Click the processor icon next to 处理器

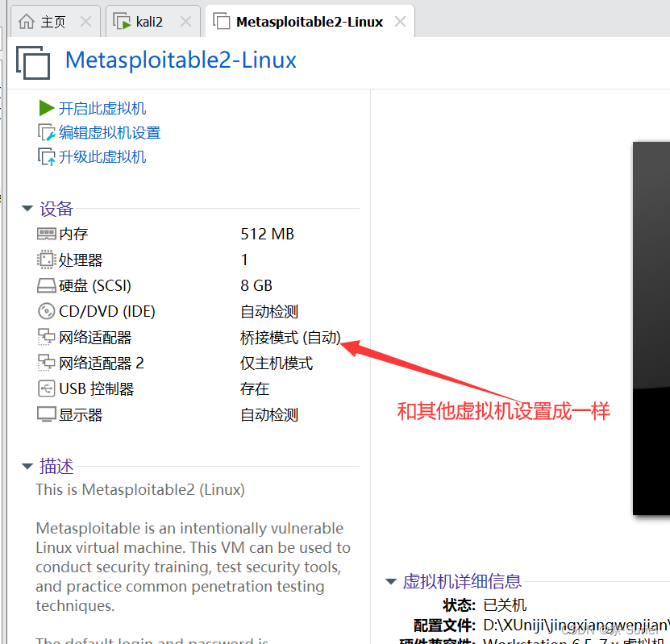click(x=46, y=260)
